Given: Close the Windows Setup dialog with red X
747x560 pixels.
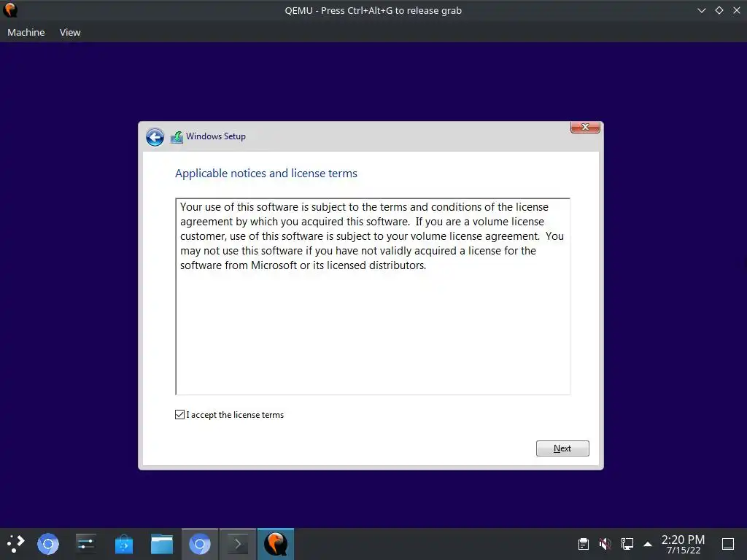Looking at the screenshot, I should click(585, 127).
